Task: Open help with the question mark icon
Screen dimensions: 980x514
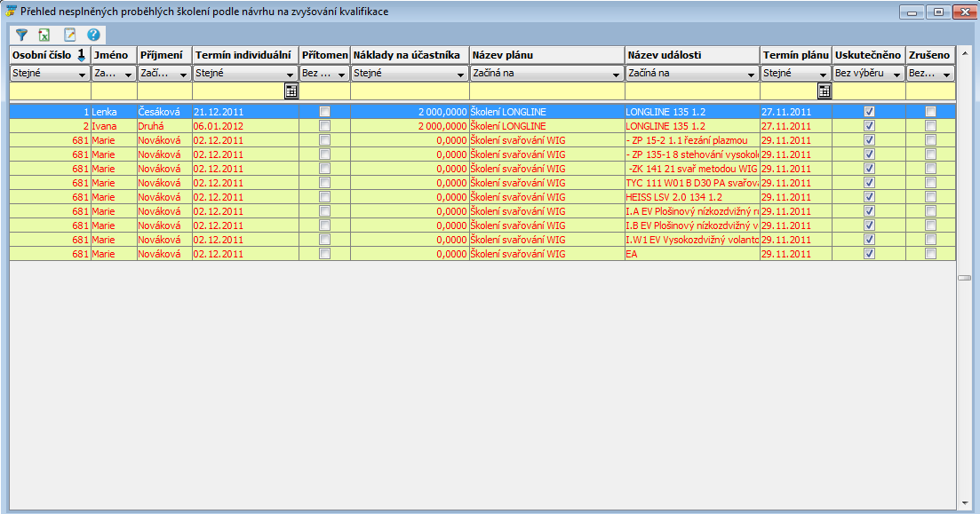Action: click(x=93, y=35)
